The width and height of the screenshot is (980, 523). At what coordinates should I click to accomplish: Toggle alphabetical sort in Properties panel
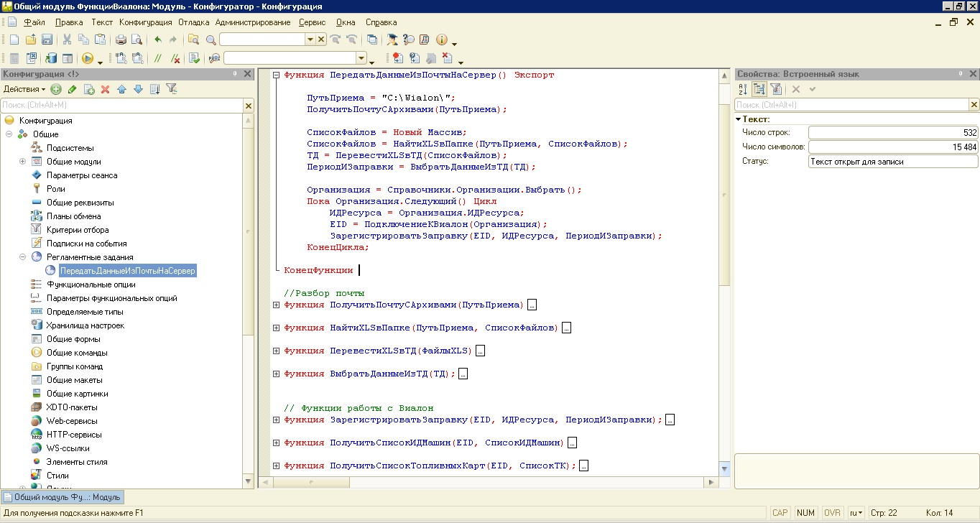[744, 89]
